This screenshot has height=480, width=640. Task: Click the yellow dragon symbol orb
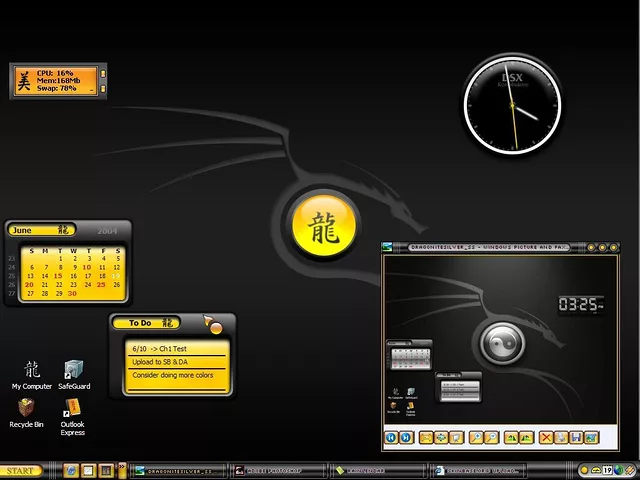(325, 224)
